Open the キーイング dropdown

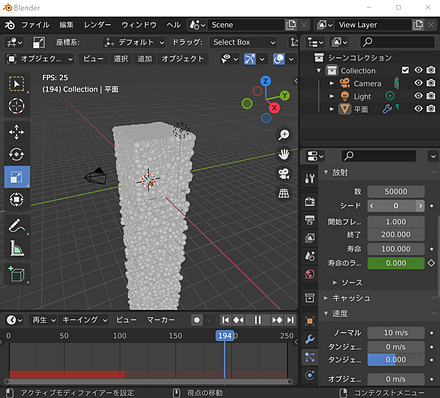(x=84, y=320)
